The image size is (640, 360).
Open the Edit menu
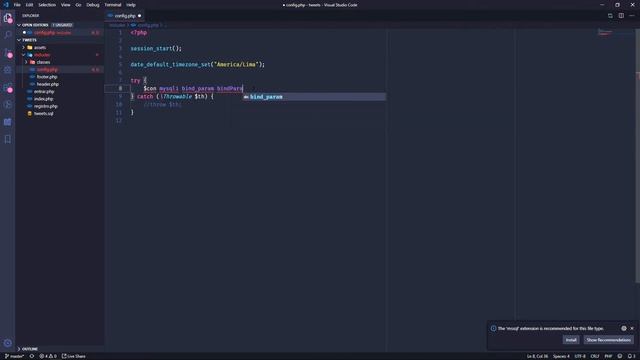29,5
